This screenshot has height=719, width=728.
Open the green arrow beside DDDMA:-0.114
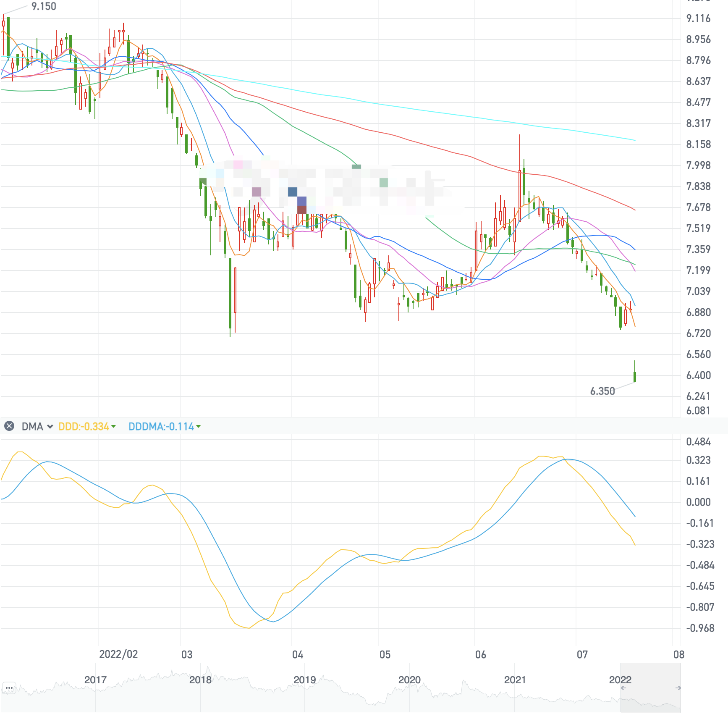(199, 427)
